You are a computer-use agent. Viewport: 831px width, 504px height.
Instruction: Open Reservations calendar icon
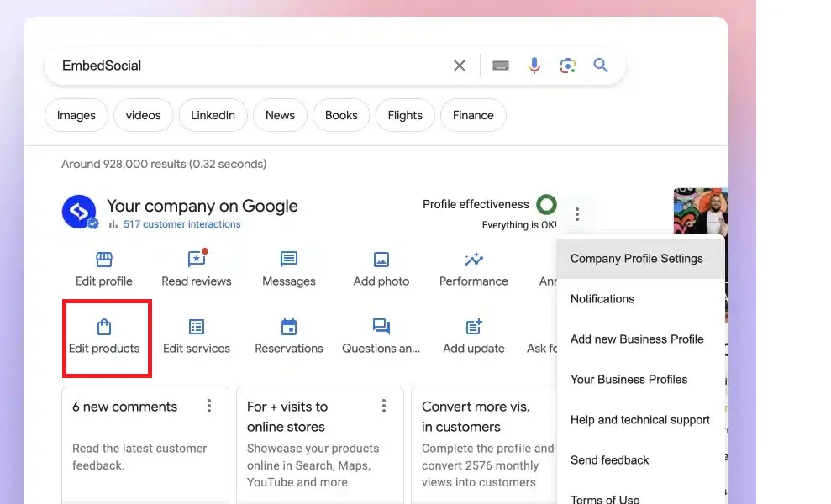(x=289, y=327)
